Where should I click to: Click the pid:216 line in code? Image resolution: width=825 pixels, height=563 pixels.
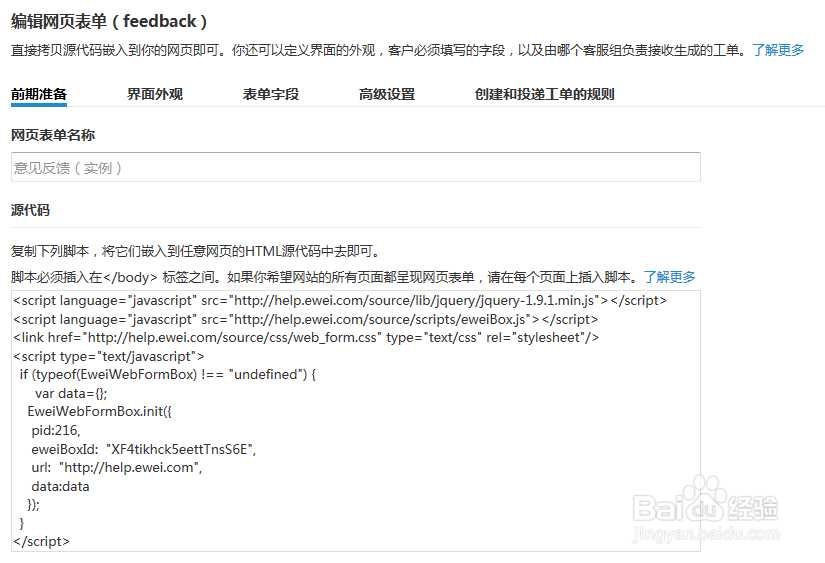[x=56, y=430]
